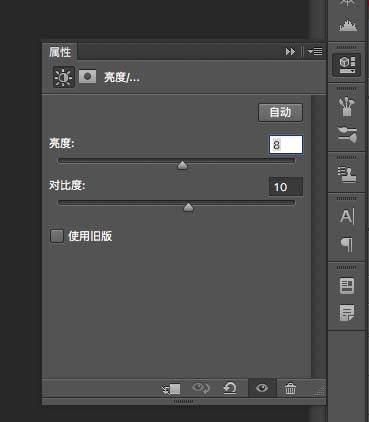This screenshot has width=369, height=422.
Task: Open the Notes panel icon
Action: 347,313
